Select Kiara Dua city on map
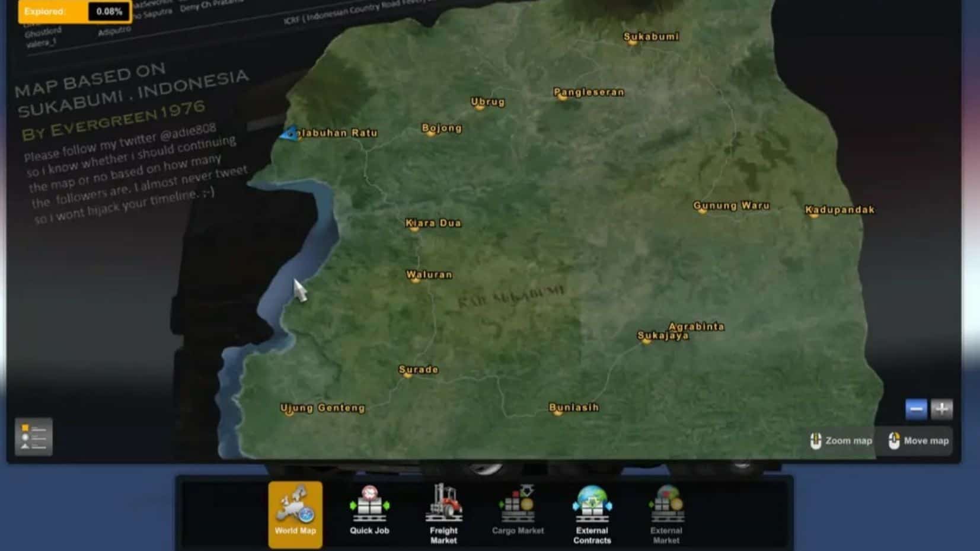This screenshot has width=980, height=551. click(x=414, y=228)
